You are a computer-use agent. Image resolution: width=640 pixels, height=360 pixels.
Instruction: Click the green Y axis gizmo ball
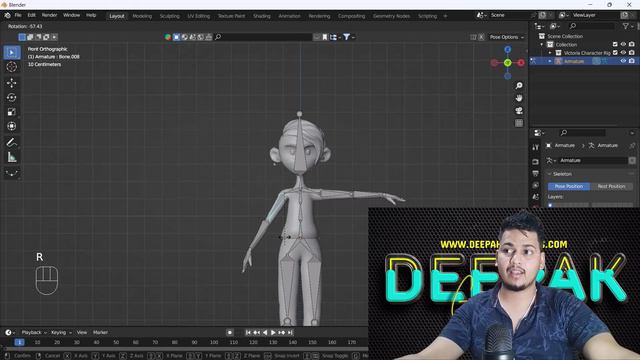click(x=507, y=63)
